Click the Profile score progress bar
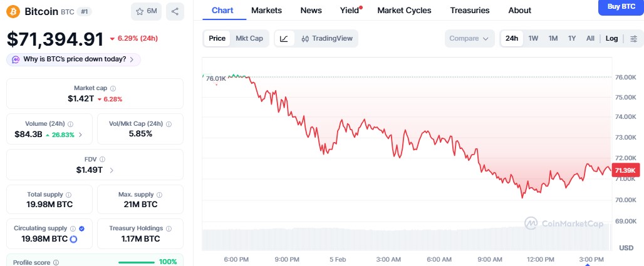This screenshot has width=644, height=266. point(136,262)
